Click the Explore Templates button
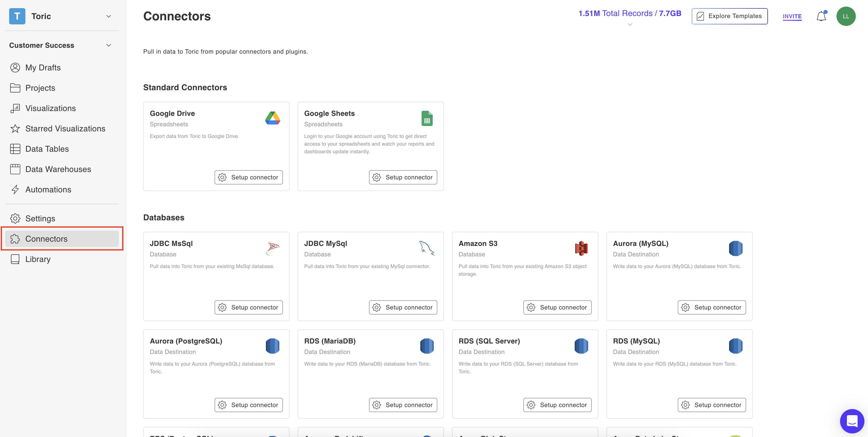868x437 pixels. pyautogui.click(x=730, y=16)
